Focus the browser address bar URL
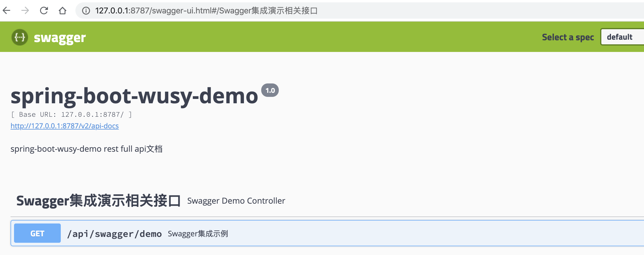 [206, 11]
